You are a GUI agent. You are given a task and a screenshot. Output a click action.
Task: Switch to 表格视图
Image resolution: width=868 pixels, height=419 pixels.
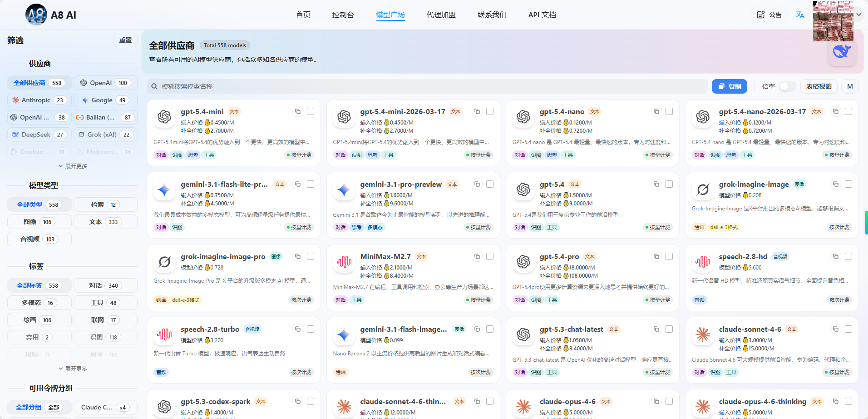tap(819, 86)
